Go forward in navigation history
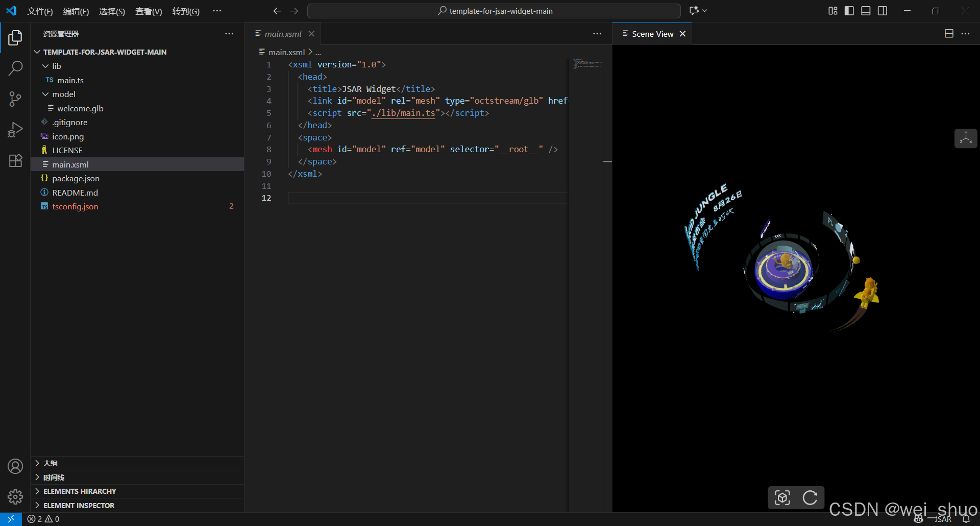This screenshot has height=526, width=980. point(294,11)
